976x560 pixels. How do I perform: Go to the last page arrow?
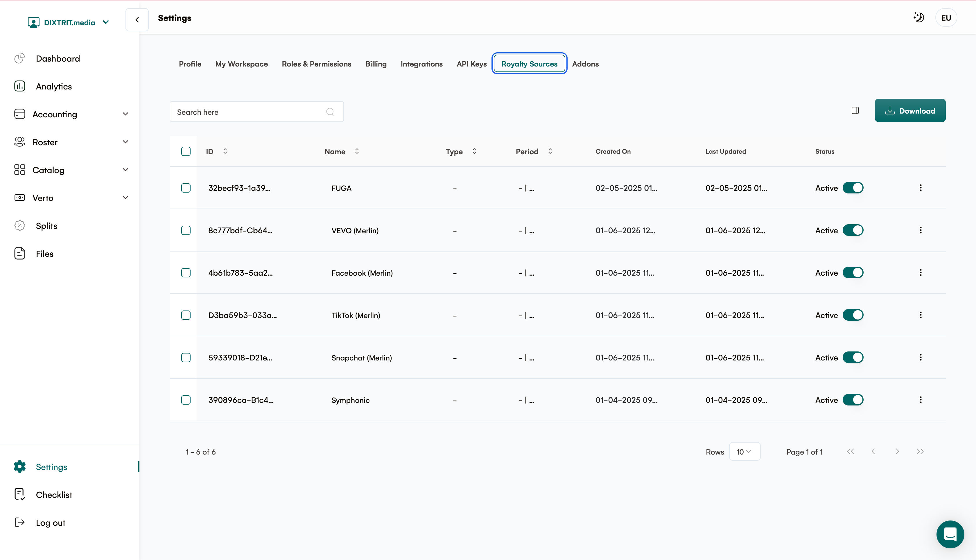pos(920,452)
